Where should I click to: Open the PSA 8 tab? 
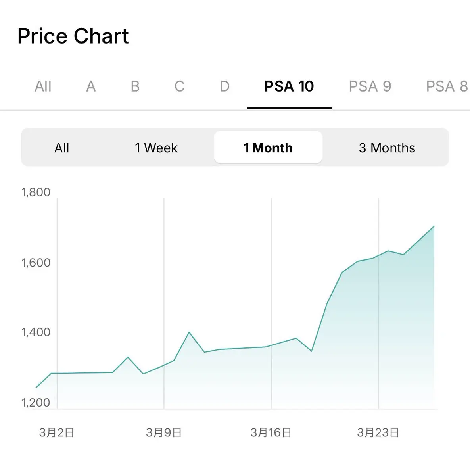coord(447,86)
